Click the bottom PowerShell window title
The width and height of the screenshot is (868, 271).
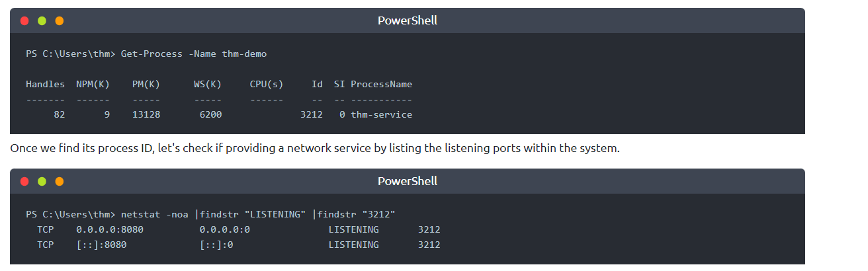(x=407, y=181)
